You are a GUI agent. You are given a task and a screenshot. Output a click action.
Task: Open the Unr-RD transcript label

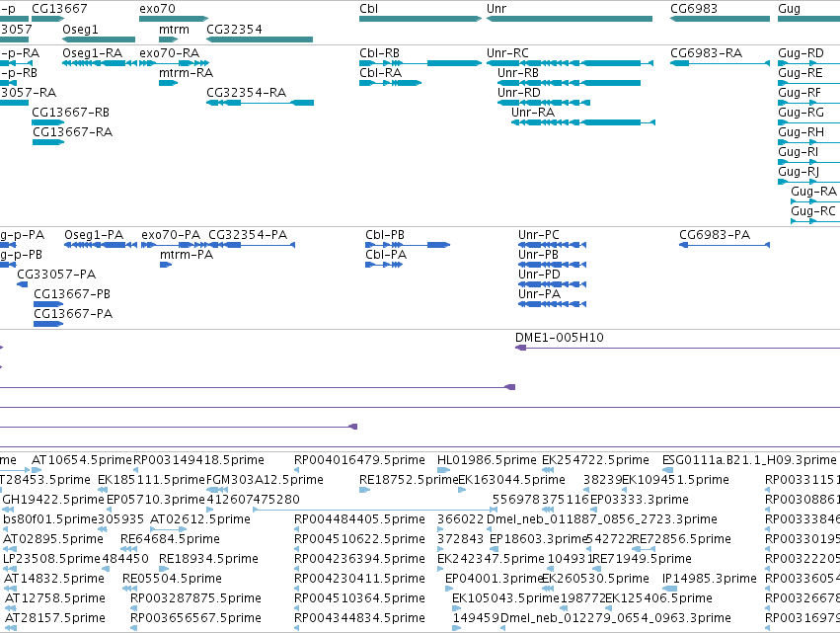[x=519, y=92]
